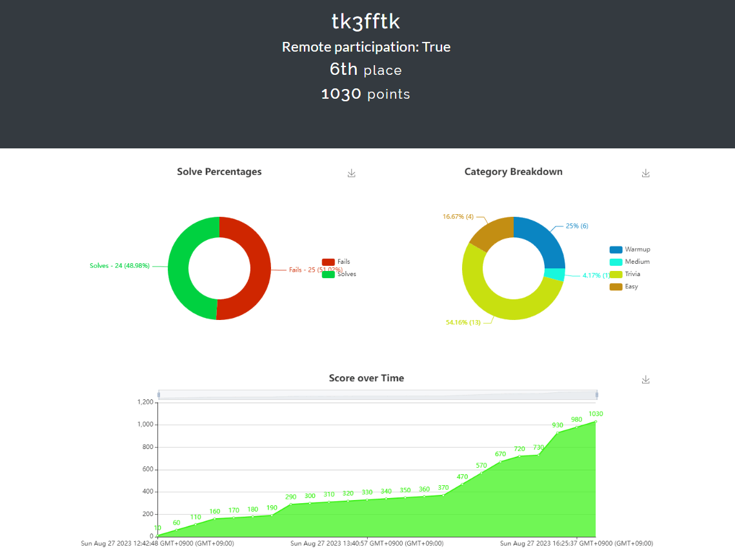Click the 930 data point on graph

(x=558, y=432)
